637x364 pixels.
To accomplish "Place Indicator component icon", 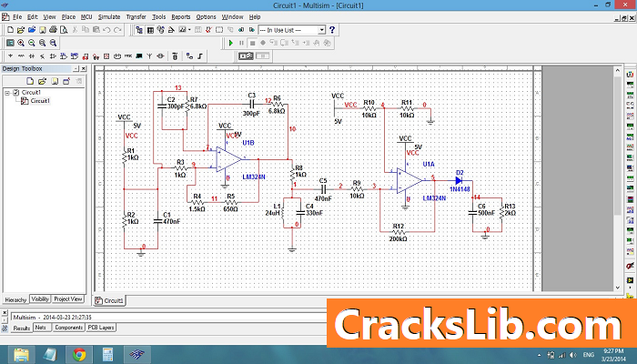I will click(106, 56).
